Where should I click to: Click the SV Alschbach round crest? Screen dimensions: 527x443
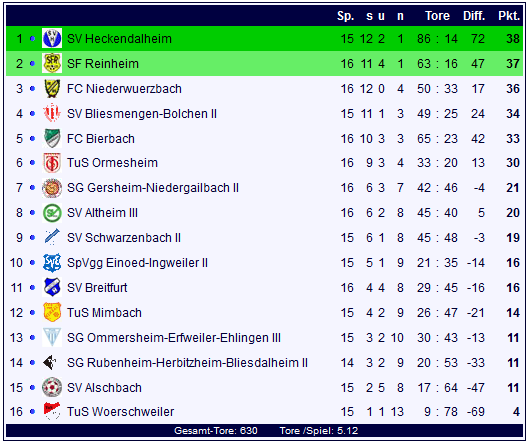[x=52, y=387]
